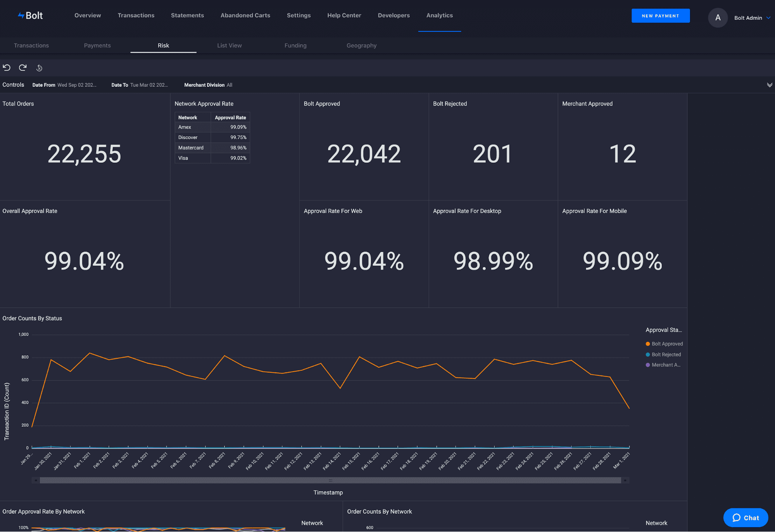Switch to the List View tab

tap(230, 46)
